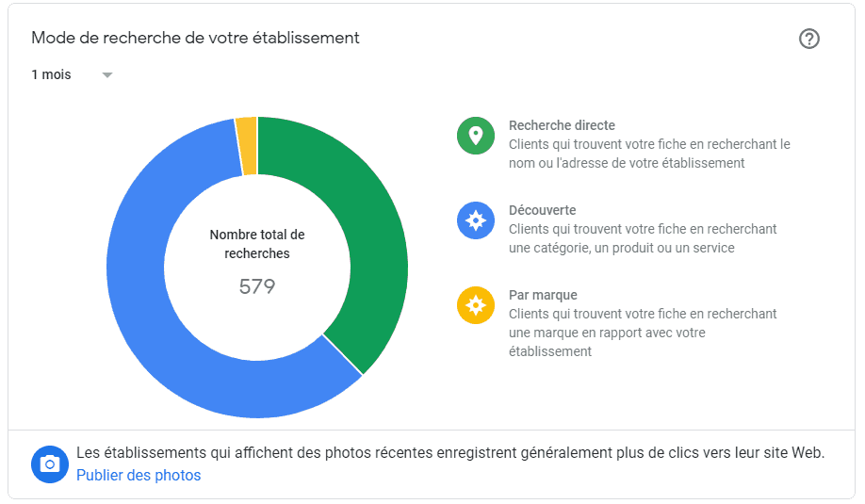Select the small yellow donut segment
Image resolution: width=865 pixels, height=504 pixels.
[248, 146]
